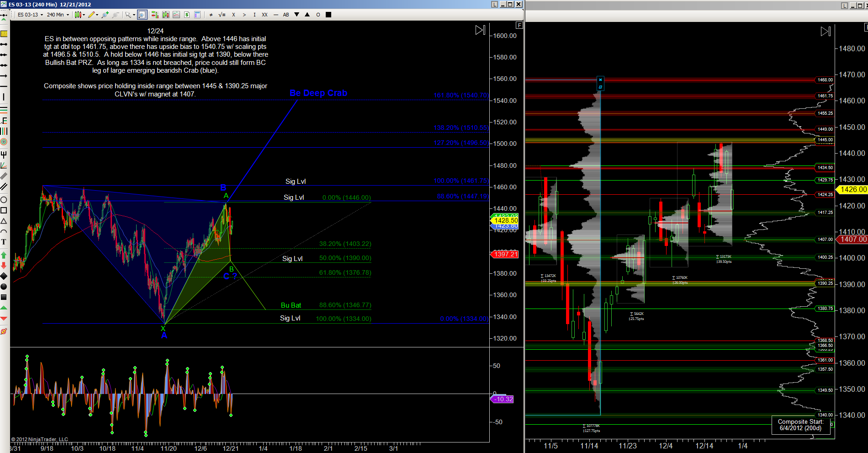Click the AB toolbar item
868x453 pixels.
[x=286, y=15]
